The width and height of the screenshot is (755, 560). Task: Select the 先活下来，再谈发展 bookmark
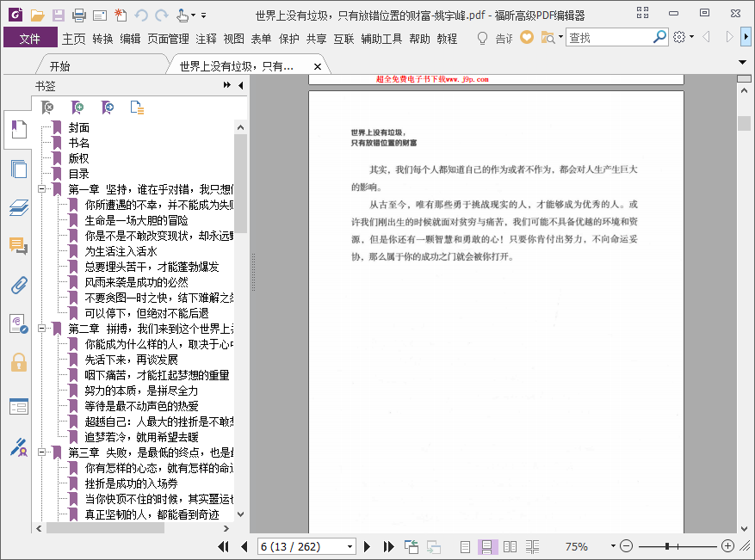click(132, 360)
